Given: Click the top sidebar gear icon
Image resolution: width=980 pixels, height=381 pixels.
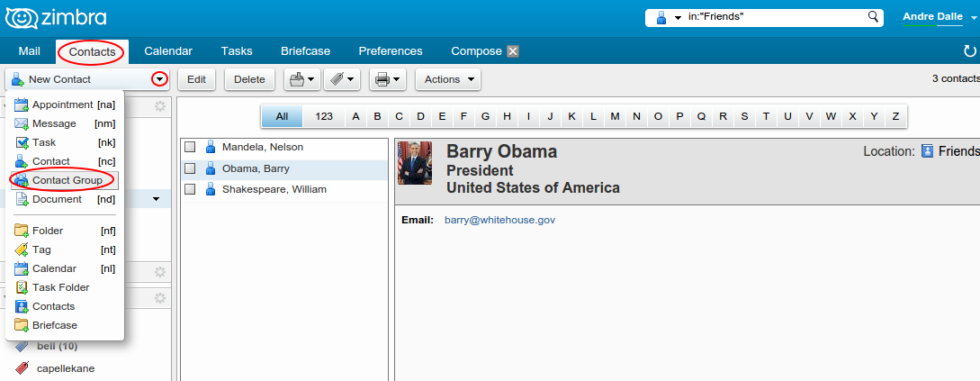Looking at the screenshot, I should [x=160, y=106].
